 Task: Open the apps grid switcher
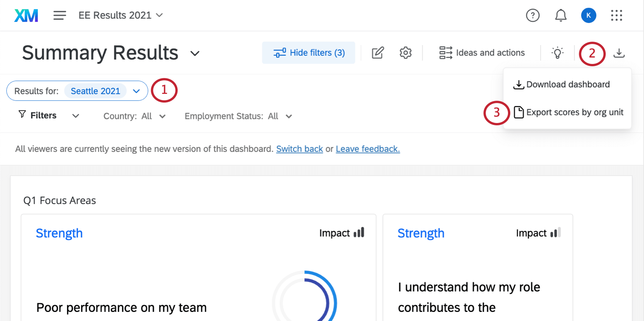click(616, 16)
